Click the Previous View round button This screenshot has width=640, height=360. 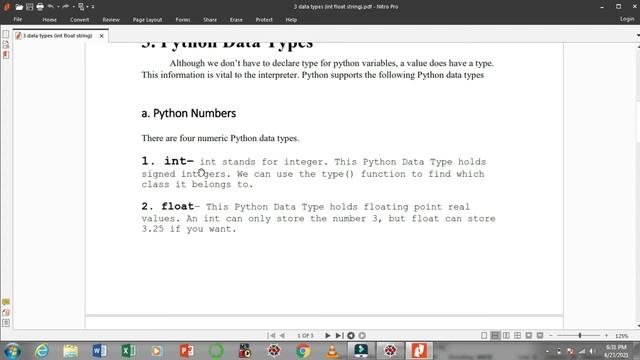[x=351, y=336]
